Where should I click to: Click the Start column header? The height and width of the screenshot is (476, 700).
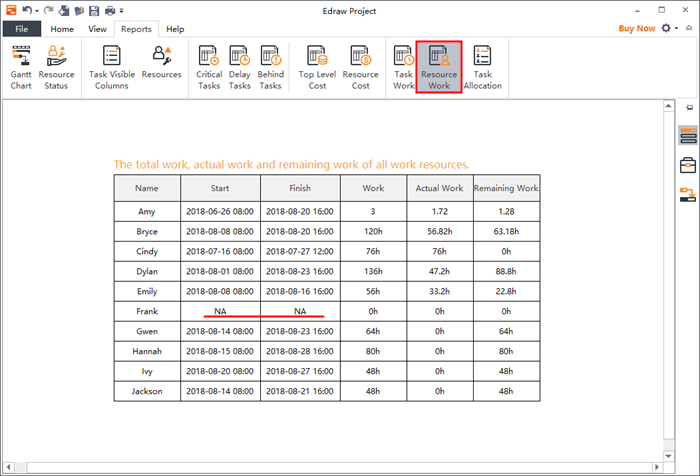[x=220, y=188]
